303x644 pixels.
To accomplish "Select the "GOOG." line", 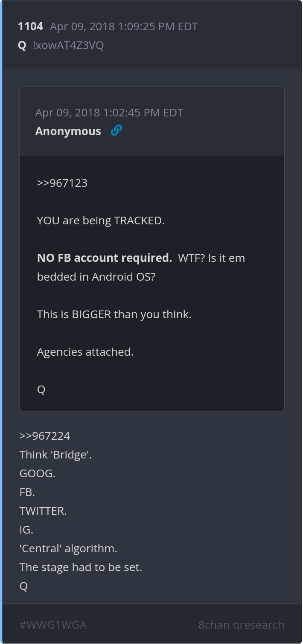I will [x=38, y=473].
